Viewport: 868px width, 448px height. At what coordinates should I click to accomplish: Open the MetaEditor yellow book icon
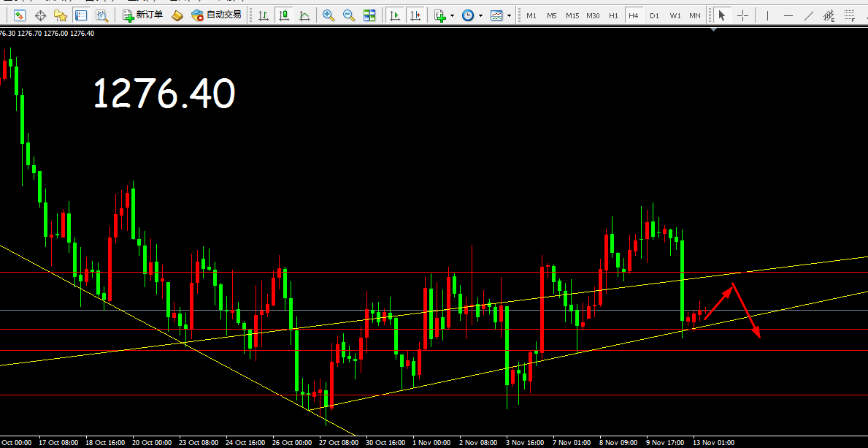pos(177,15)
